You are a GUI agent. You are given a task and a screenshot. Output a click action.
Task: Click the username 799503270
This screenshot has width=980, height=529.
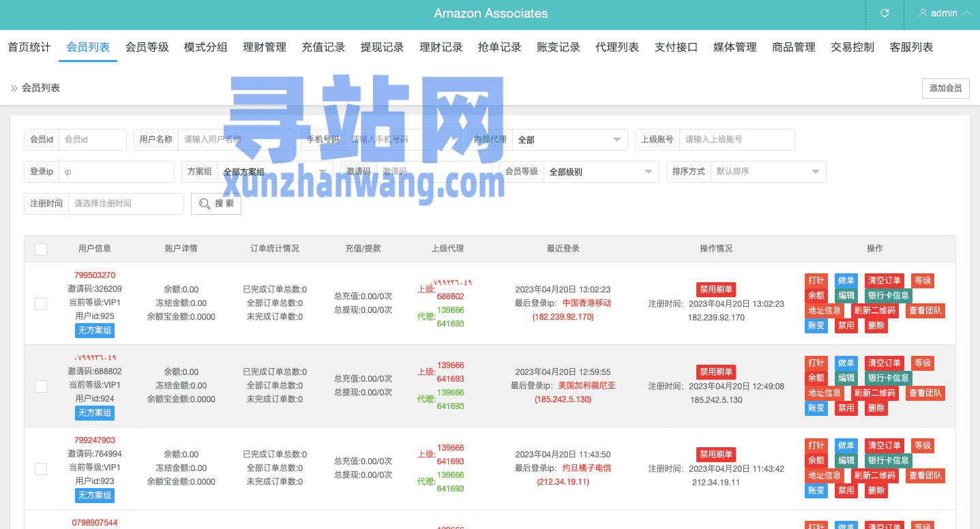(x=95, y=275)
